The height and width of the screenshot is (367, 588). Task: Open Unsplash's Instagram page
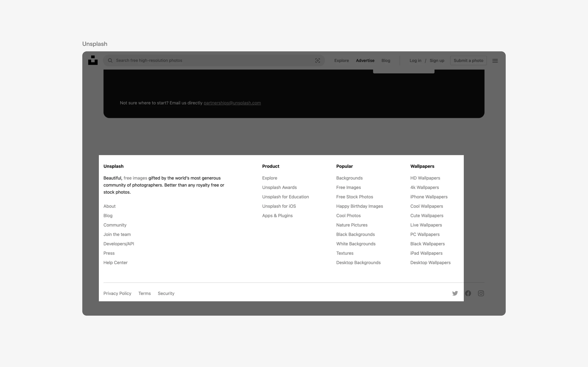click(481, 293)
